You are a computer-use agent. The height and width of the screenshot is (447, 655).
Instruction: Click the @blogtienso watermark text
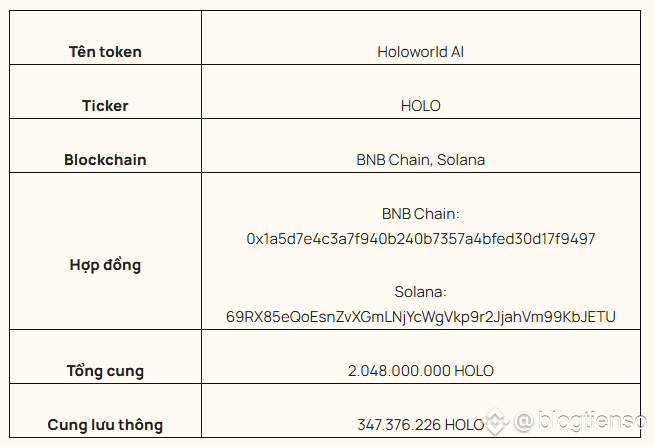click(x=580, y=421)
